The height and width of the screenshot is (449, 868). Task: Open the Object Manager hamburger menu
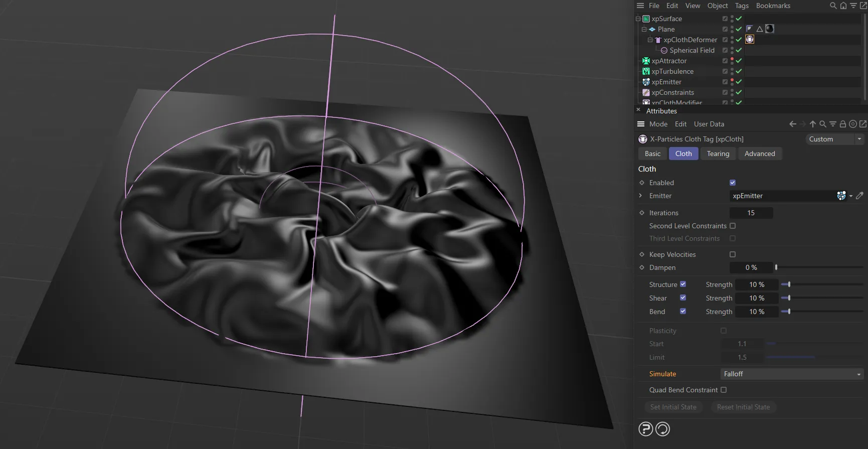point(640,6)
